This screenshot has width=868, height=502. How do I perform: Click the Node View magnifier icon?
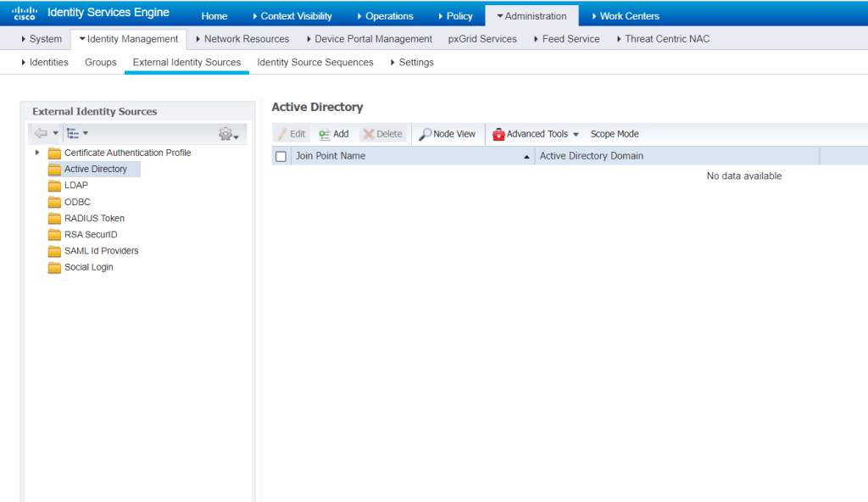pyautogui.click(x=426, y=134)
